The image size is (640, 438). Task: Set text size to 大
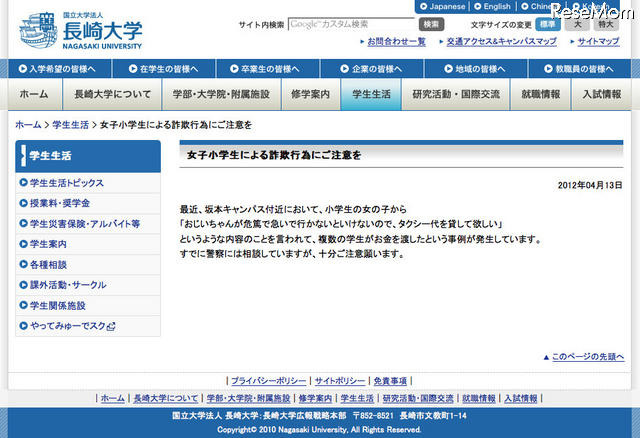click(576, 23)
